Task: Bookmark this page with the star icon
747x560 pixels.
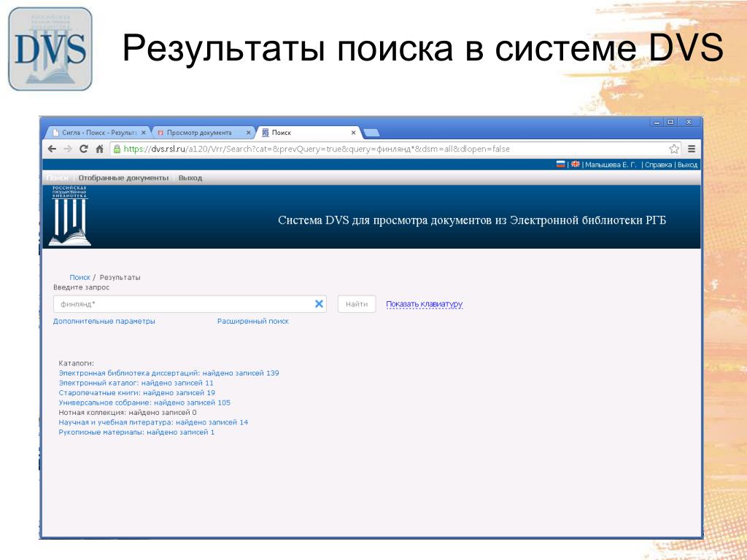Action: click(673, 149)
